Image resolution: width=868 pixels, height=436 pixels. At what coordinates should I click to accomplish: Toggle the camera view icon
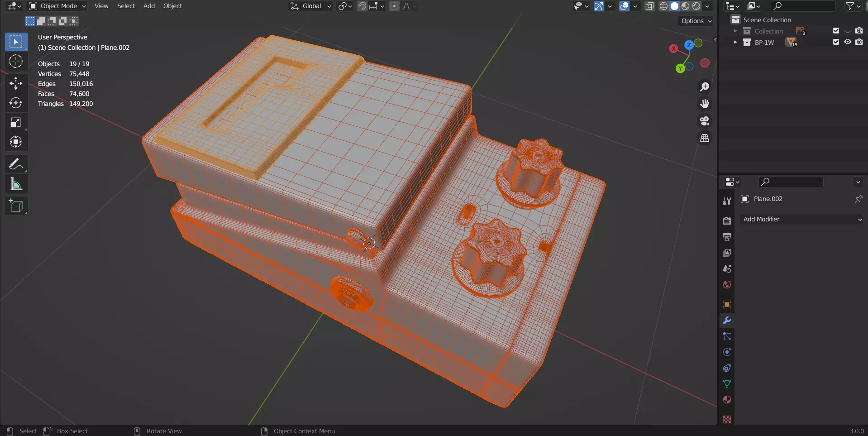[705, 121]
